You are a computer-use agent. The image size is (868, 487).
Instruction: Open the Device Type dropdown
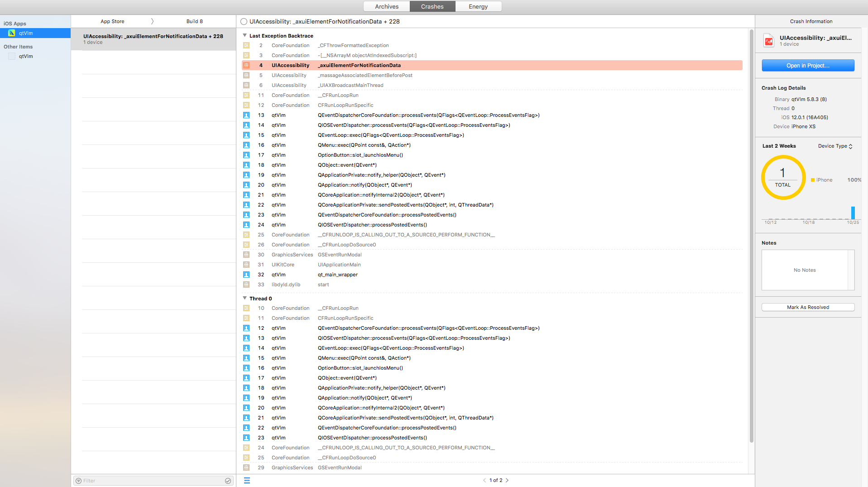pos(835,146)
